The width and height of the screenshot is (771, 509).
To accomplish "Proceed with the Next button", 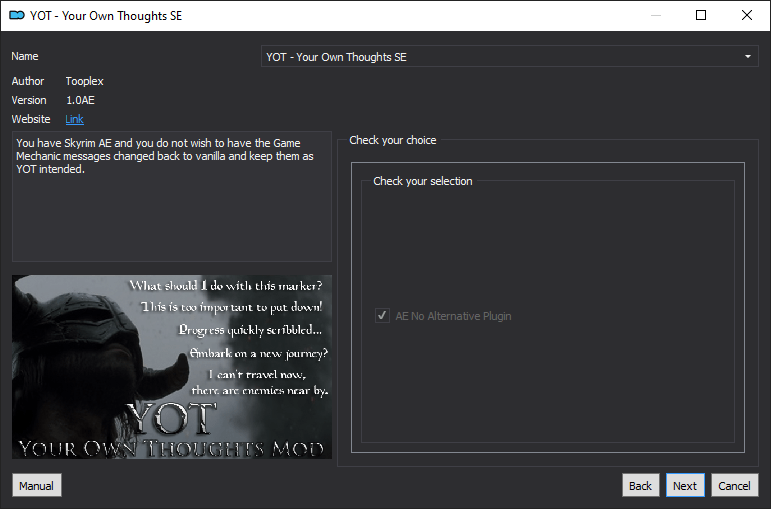I will [685, 485].
